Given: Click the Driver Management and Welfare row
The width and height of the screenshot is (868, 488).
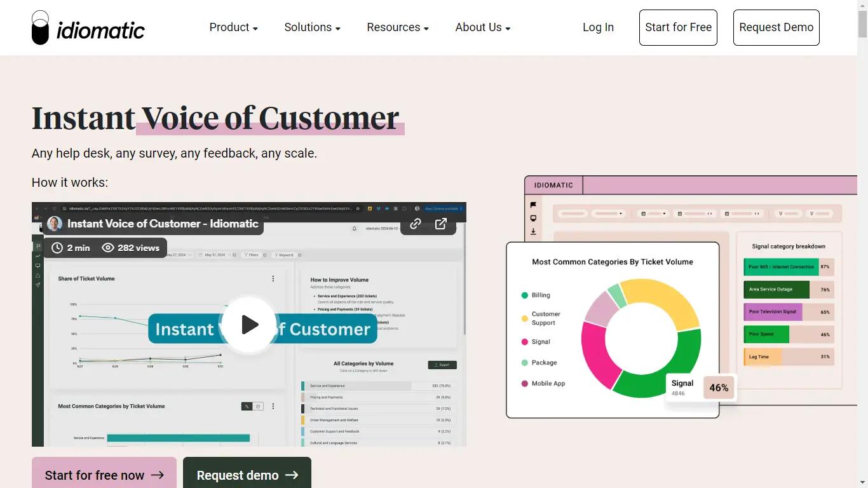Looking at the screenshot, I should pyautogui.click(x=379, y=420).
